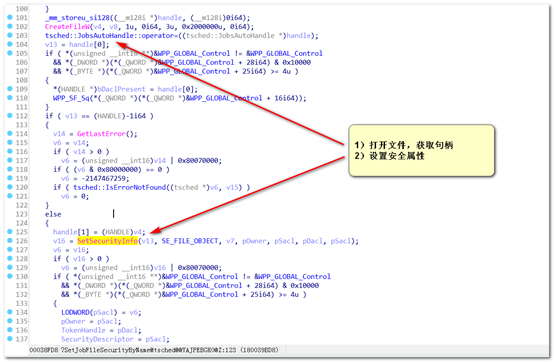Set breakpoint dot at line 109

pyautogui.click(x=10, y=89)
